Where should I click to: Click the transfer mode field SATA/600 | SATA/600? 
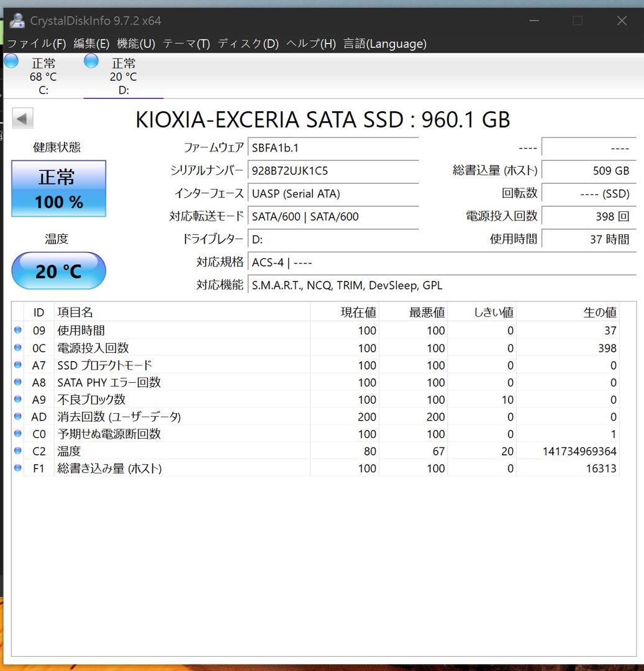333,217
